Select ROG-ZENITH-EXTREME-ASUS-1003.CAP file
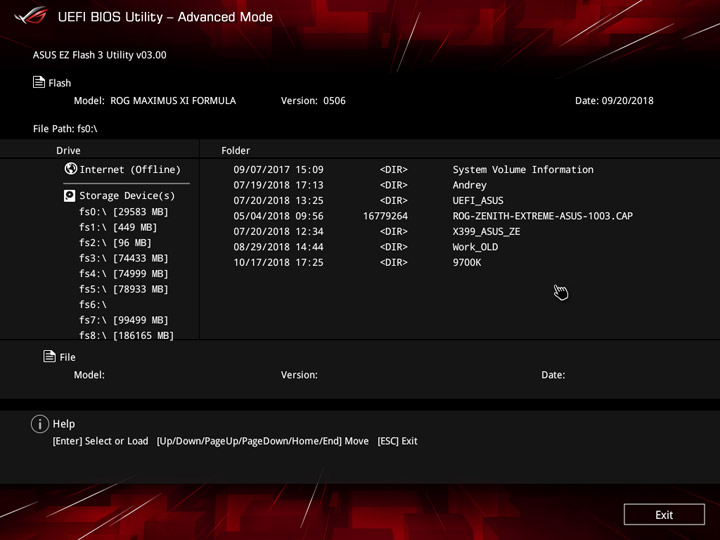Screen dimensions: 720x540 pos(543,216)
